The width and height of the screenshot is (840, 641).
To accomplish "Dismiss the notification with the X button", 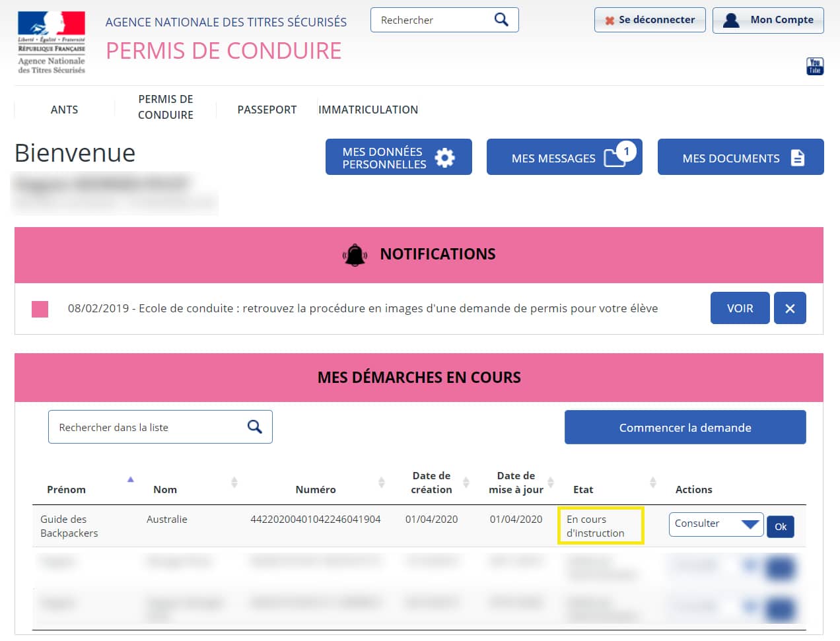I will point(790,308).
